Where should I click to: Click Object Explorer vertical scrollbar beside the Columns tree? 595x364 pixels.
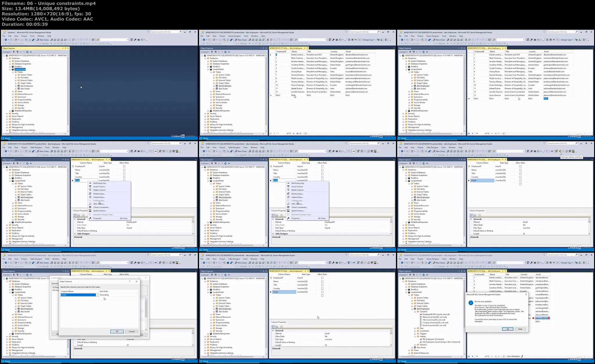tap(464, 316)
